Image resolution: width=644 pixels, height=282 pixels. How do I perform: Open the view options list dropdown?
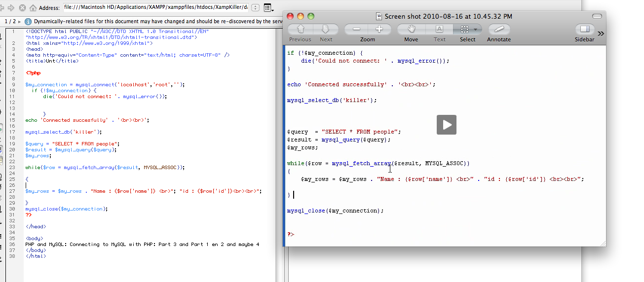pyautogui.click(x=268, y=8)
